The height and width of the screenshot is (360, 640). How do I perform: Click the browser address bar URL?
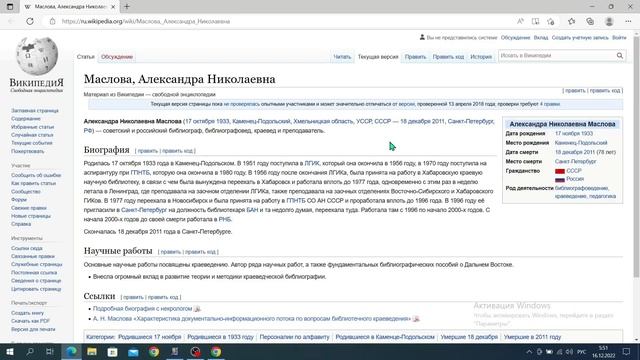click(x=146, y=21)
